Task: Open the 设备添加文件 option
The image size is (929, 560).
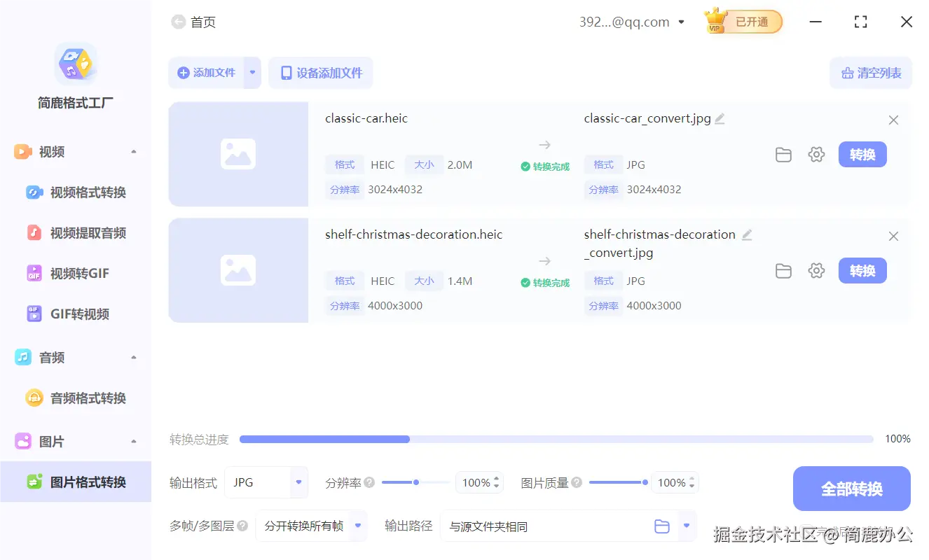Action: pyautogui.click(x=320, y=72)
